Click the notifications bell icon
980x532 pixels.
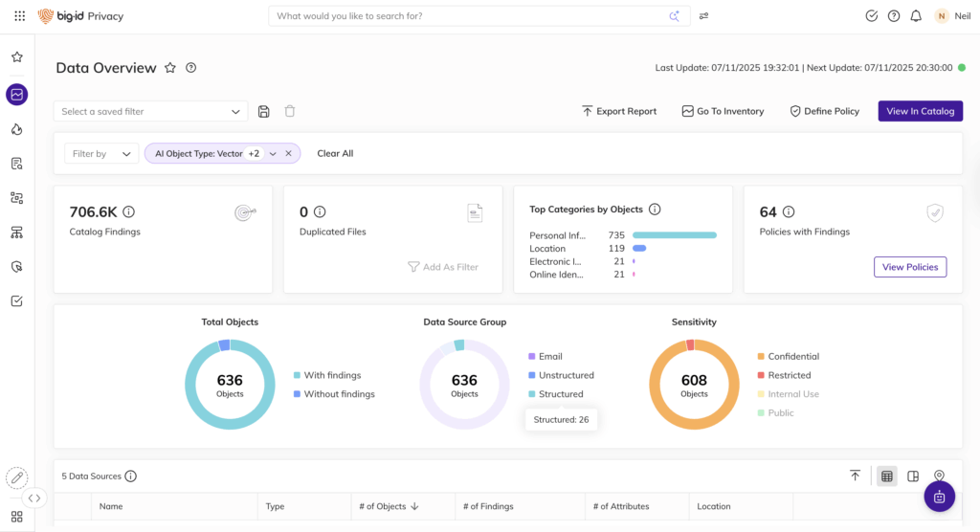(916, 16)
